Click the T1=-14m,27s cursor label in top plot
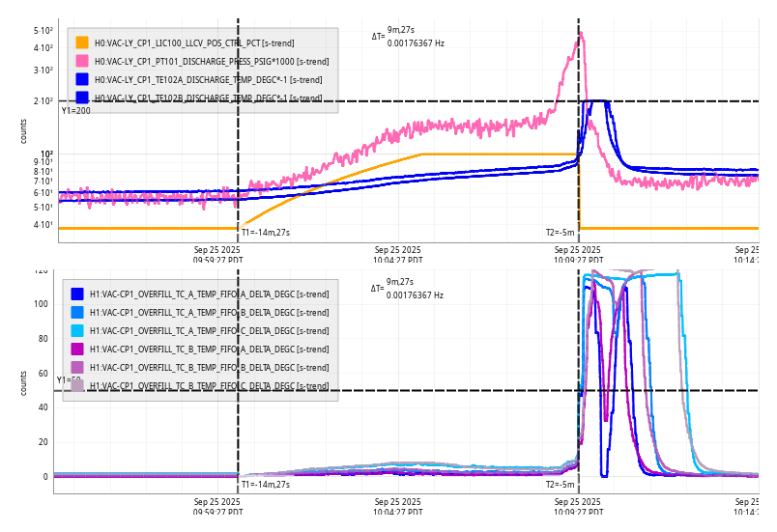The image size is (777, 532). [x=266, y=232]
